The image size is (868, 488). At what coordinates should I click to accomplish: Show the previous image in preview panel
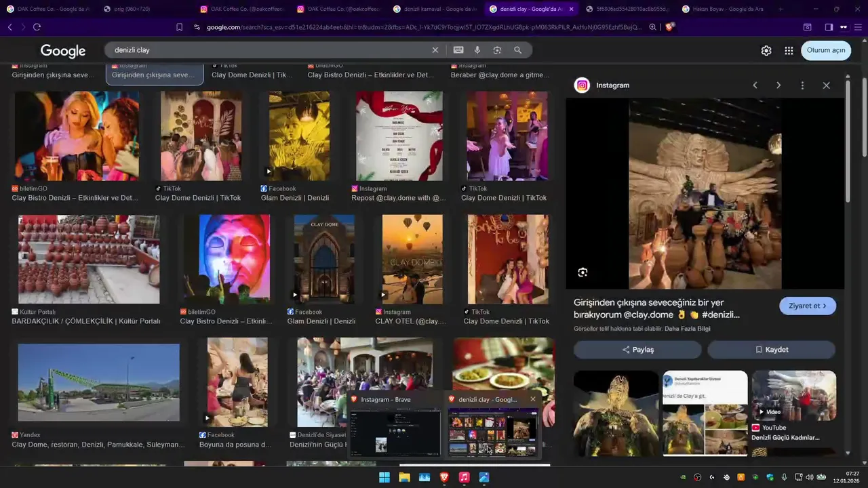pos(755,85)
